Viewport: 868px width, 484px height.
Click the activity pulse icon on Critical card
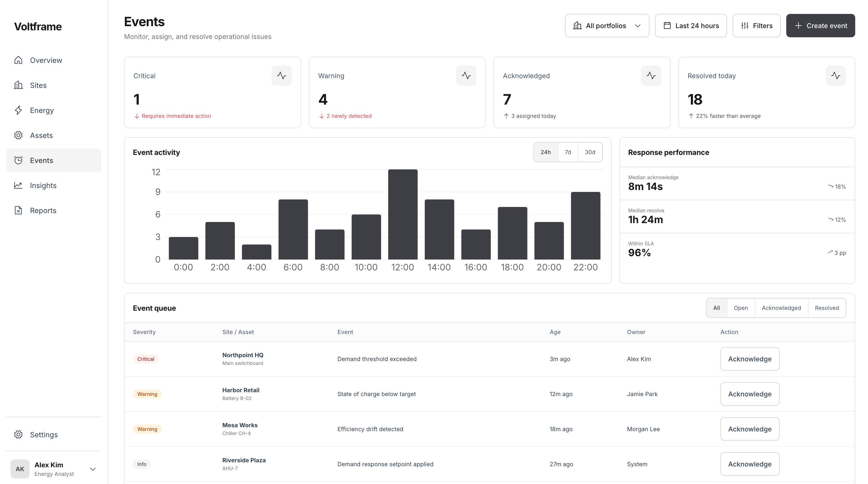(x=281, y=75)
